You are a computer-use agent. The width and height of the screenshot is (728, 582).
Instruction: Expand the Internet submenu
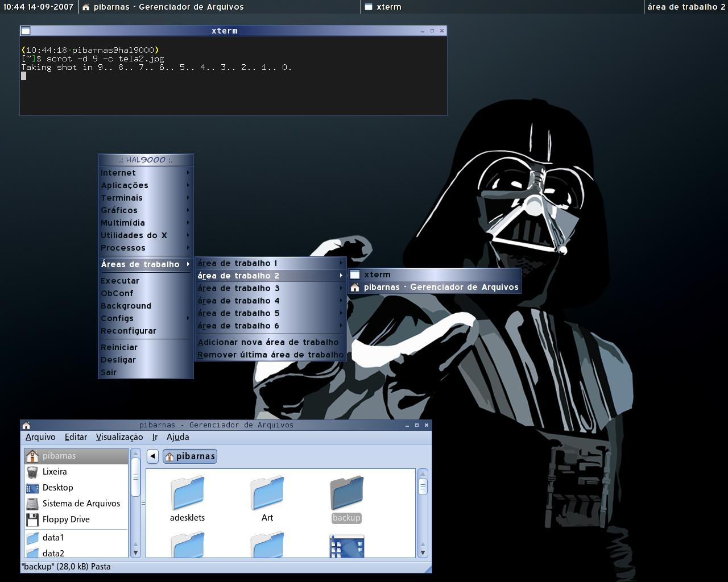[x=146, y=173]
